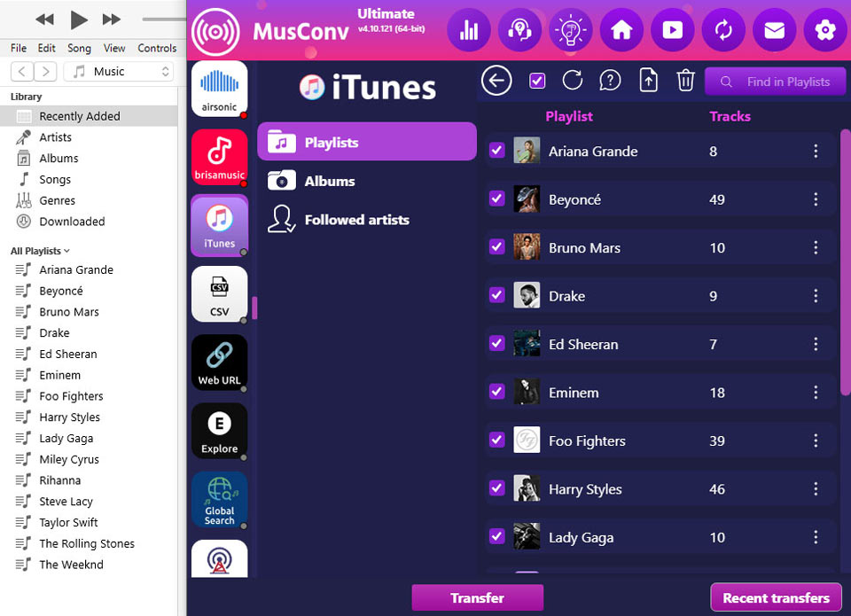Open the mail envelope icon in header
Viewport: 851px width, 616px height.
point(775,30)
